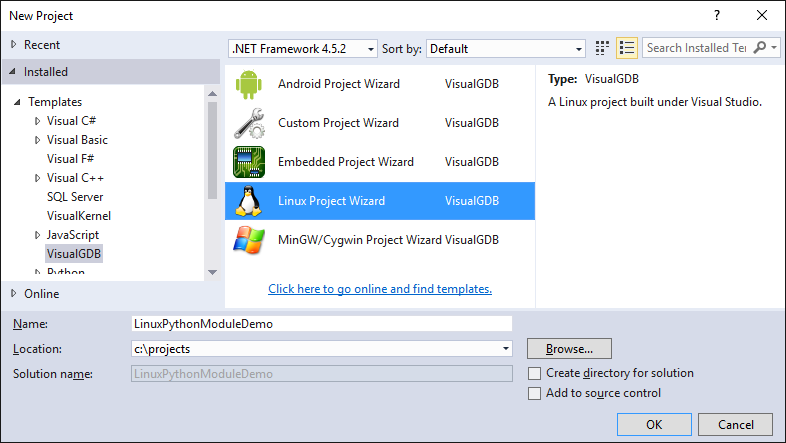The height and width of the screenshot is (443, 786).
Task: Click the Browse... button
Action: (569, 349)
